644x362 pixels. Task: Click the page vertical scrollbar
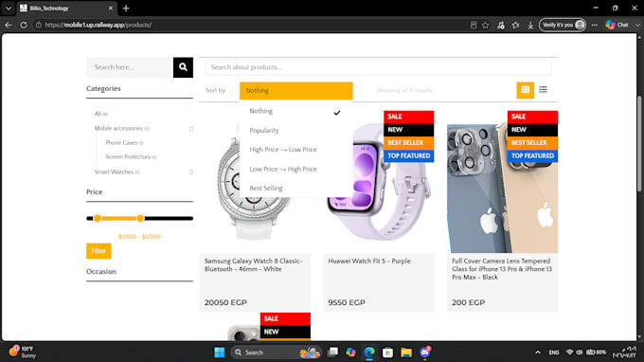point(640,144)
